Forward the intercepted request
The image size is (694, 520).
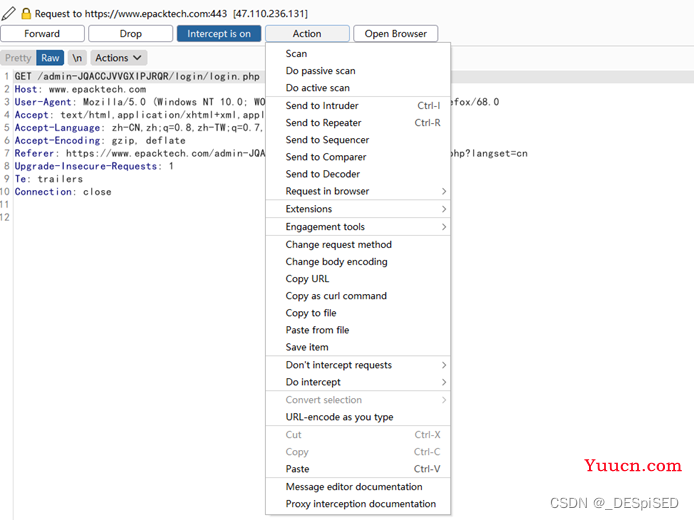[x=42, y=34]
